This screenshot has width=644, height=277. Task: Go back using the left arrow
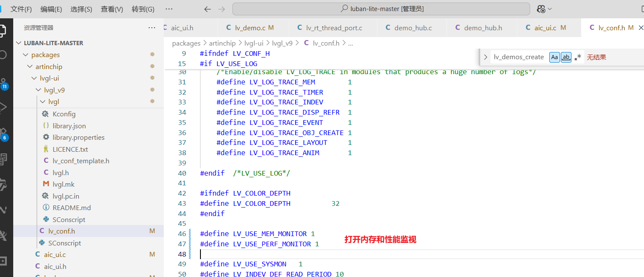click(208, 9)
